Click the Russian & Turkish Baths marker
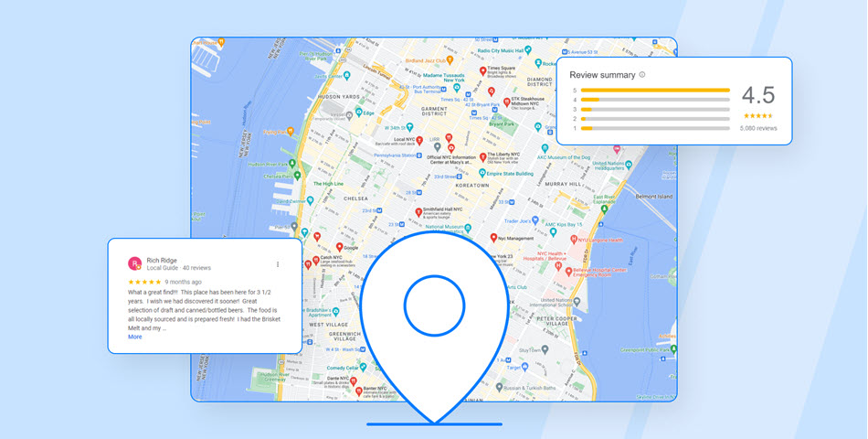The width and height of the screenshot is (868, 439). coord(499,388)
